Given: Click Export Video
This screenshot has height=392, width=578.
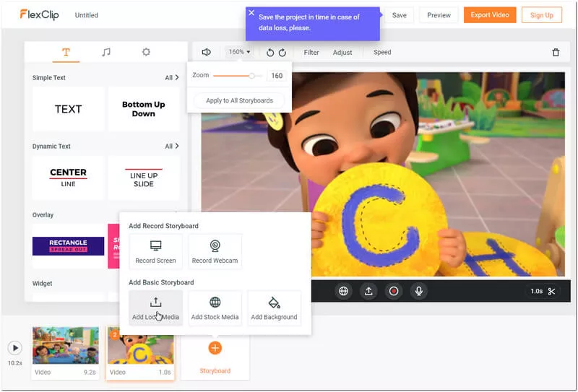Looking at the screenshot, I should (490, 15).
